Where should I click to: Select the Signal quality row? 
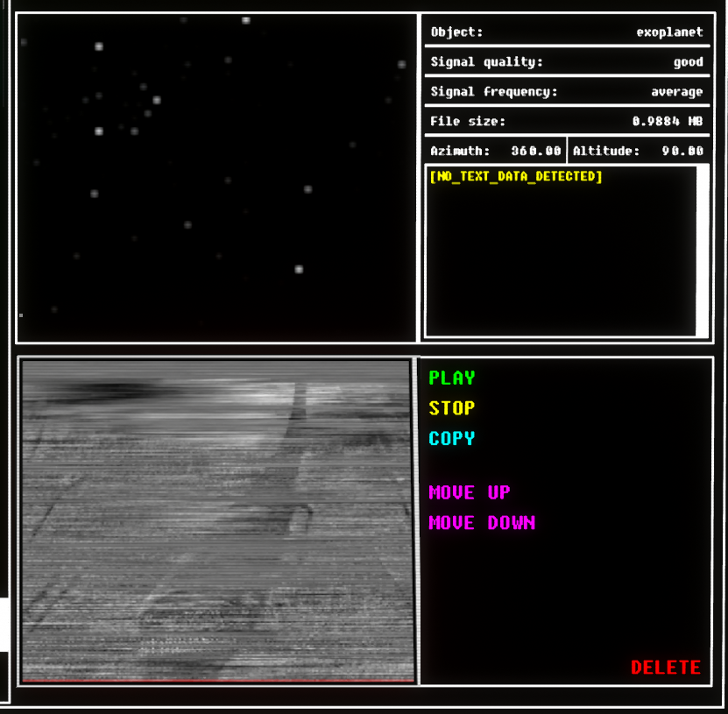566,62
